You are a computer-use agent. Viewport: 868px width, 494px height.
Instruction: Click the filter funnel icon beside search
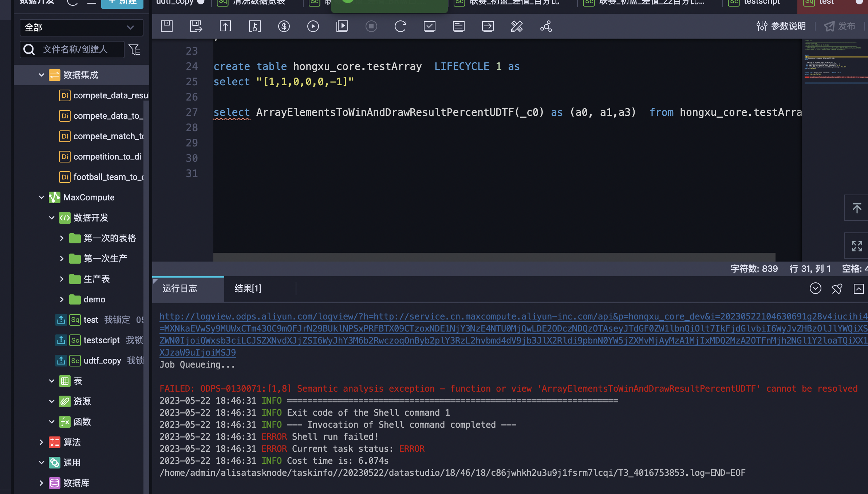pos(134,50)
